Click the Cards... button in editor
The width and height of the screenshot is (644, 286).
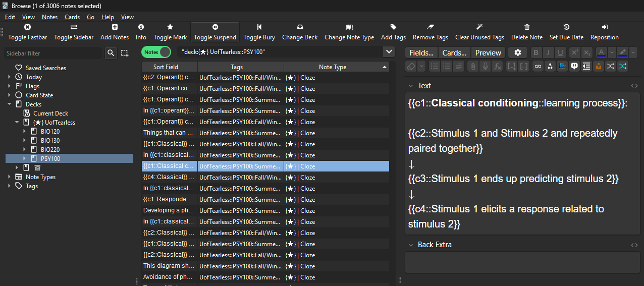pos(454,52)
